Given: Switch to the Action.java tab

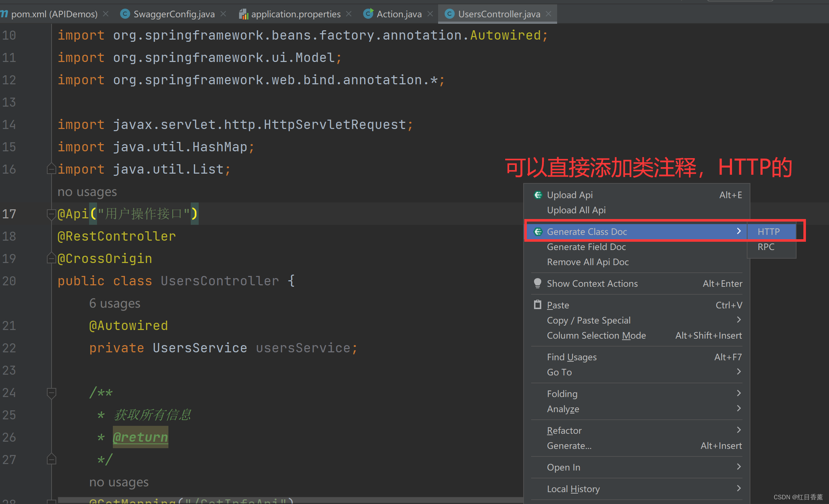Looking at the screenshot, I should 399,14.
